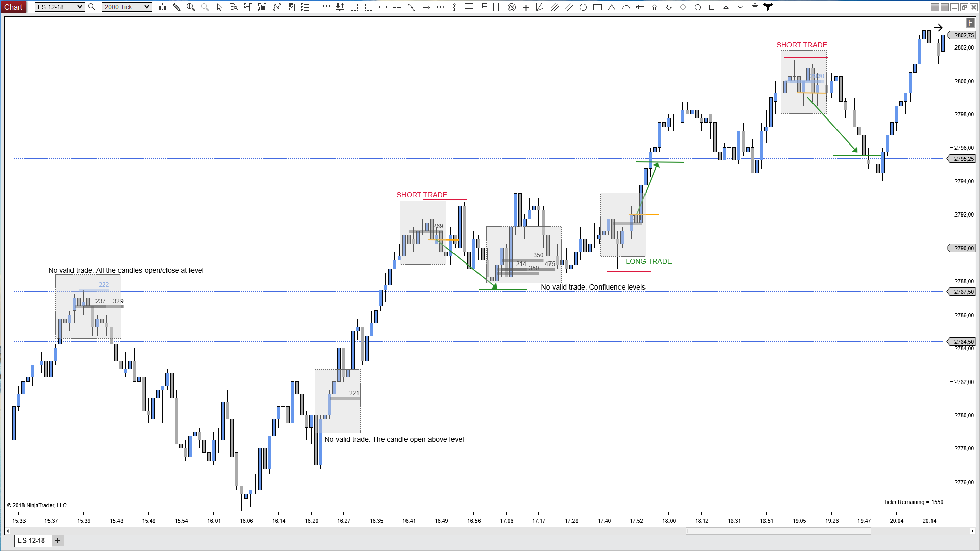Select the horizontal line segment tool

383,7
